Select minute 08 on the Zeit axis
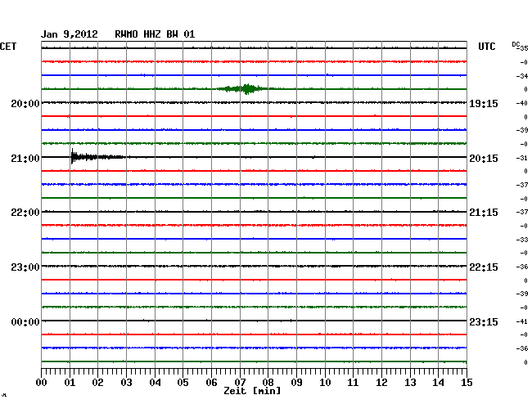This screenshot has height=404, width=532. [268, 383]
